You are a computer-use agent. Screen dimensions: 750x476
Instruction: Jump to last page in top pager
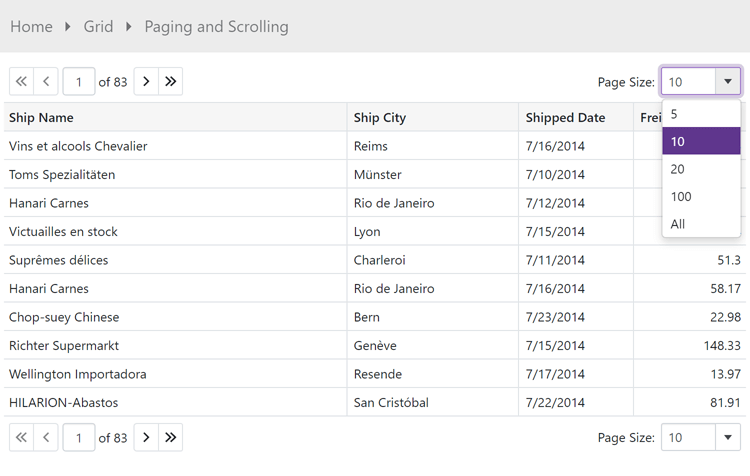171,82
